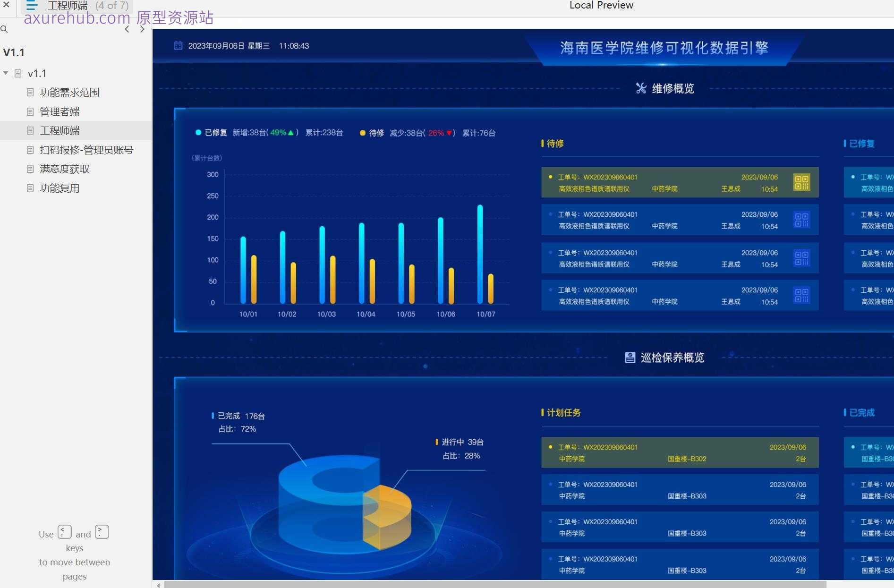The height and width of the screenshot is (588, 894).
Task: Go to next page with the right arrow
Action: [x=142, y=29]
